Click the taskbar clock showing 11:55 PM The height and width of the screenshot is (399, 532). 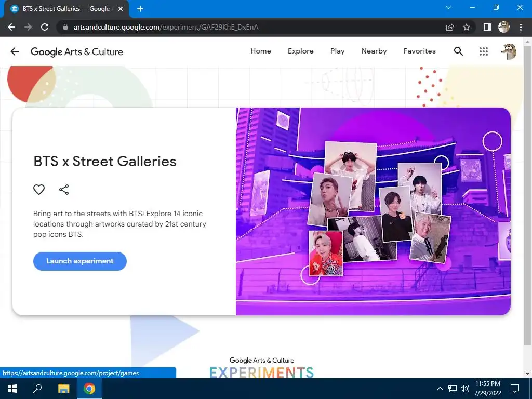pos(487,389)
